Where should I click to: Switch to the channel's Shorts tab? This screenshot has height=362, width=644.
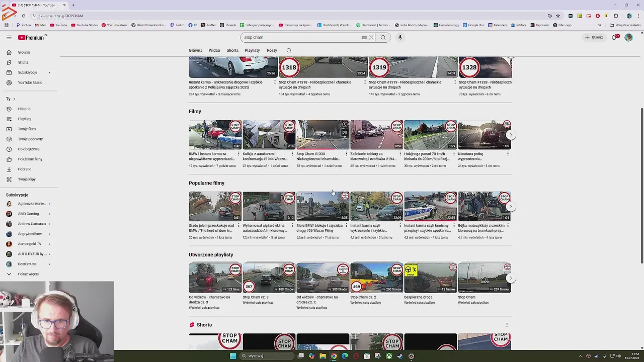click(232, 50)
